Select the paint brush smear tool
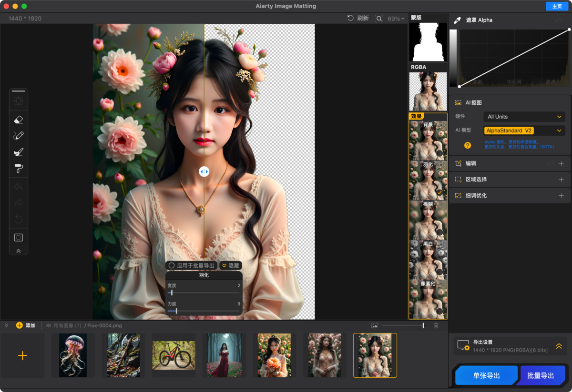This screenshot has width=572, height=392. (x=19, y=152)
